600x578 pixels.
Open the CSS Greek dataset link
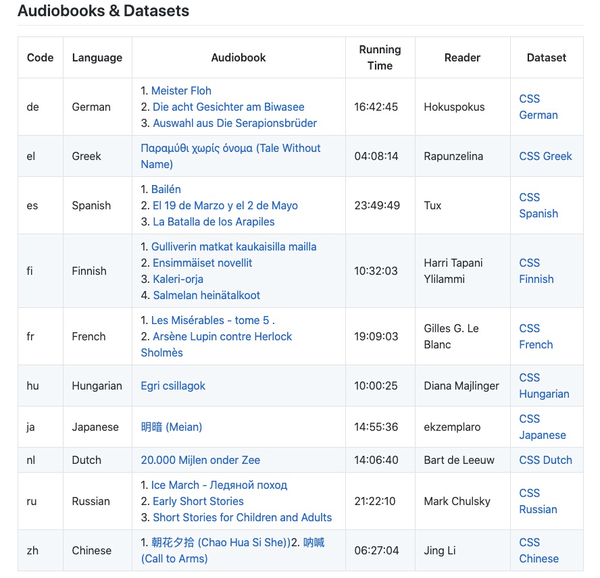(545, 156)
